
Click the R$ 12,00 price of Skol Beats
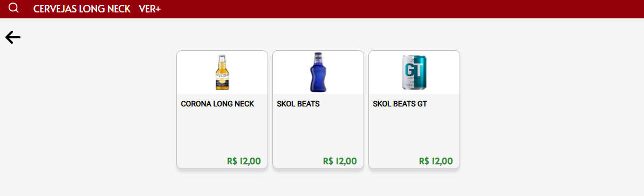point(340,161)
